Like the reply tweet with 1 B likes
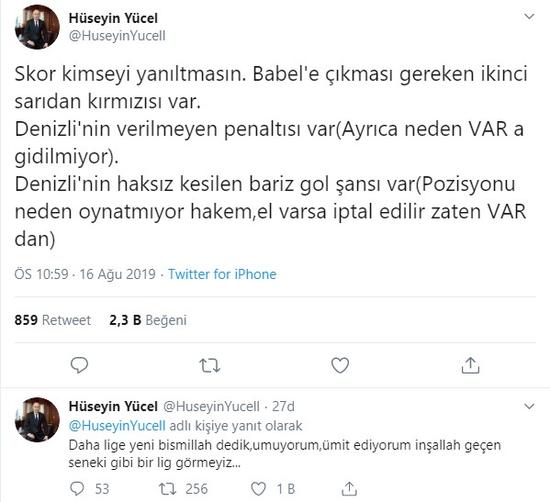The image size is (550, 502). [259, 489]
